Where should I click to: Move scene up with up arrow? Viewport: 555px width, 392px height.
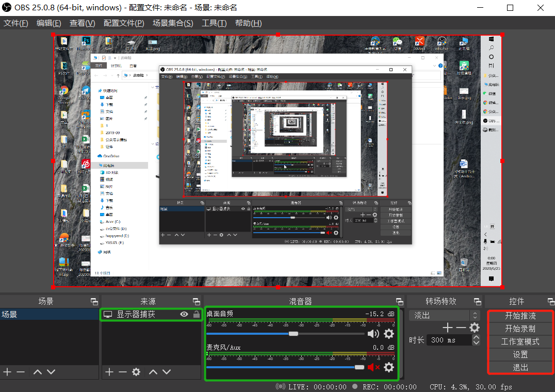[x=38, y=372]
